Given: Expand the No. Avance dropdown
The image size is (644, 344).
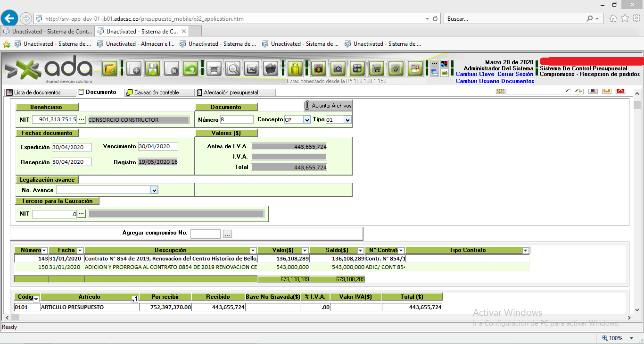Looking at the screenshot, I should 154,190.
